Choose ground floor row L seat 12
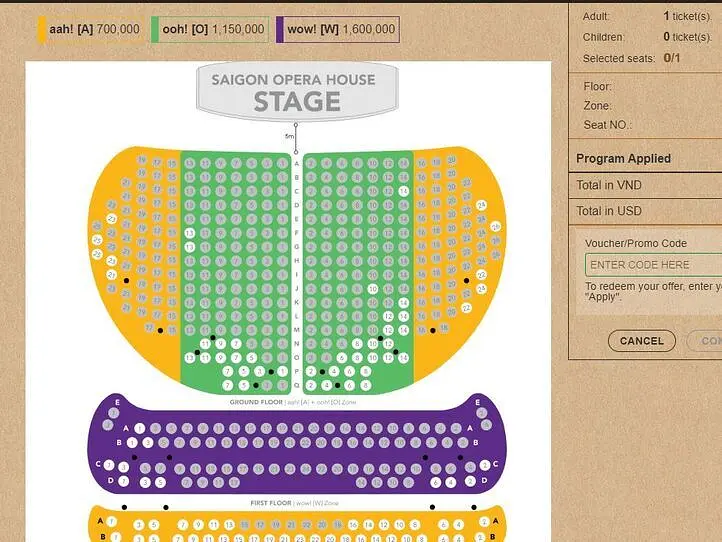This screenshot has height=542, width=722. tap(389, 316)
